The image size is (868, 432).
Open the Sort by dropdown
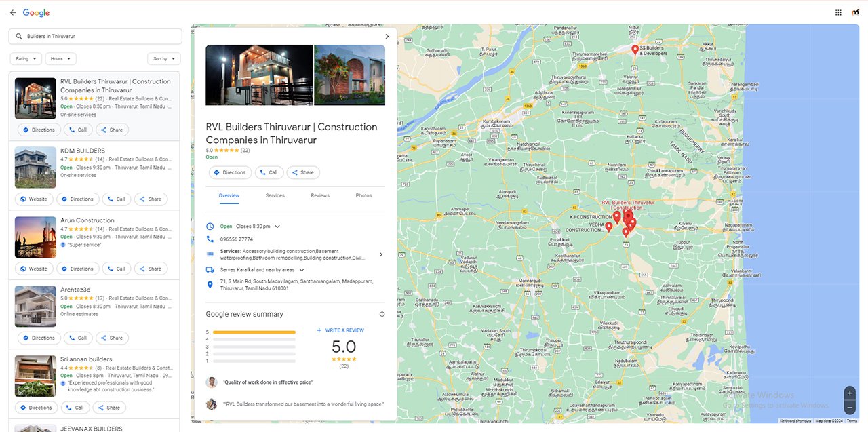tap(164, 59)
